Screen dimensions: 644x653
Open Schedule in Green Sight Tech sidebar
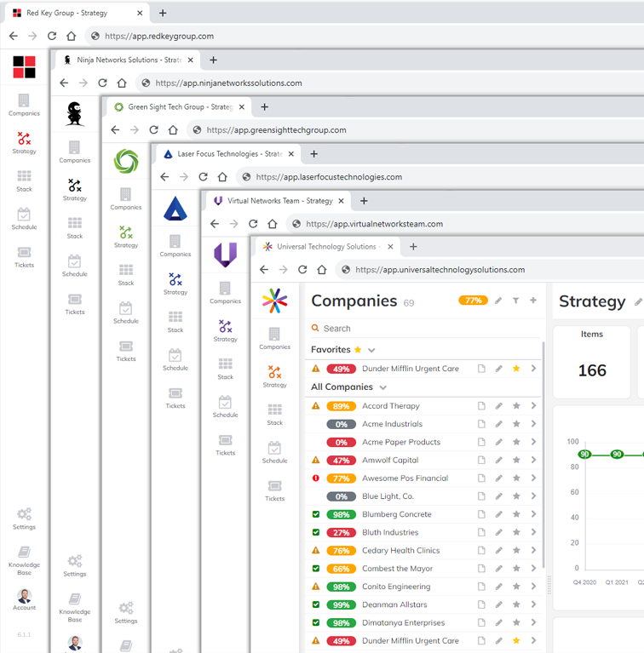pyautogui.click(x=126, y=312)
